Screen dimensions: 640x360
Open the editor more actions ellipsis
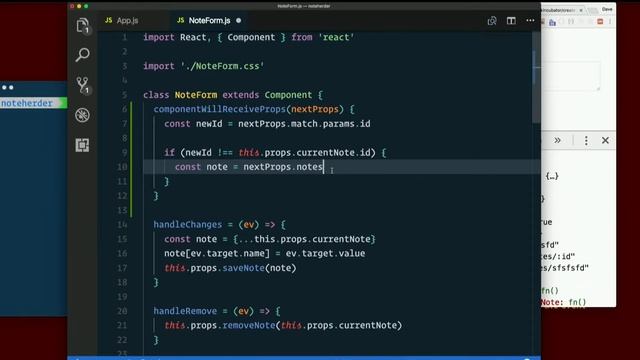click(x=530, y=20)
